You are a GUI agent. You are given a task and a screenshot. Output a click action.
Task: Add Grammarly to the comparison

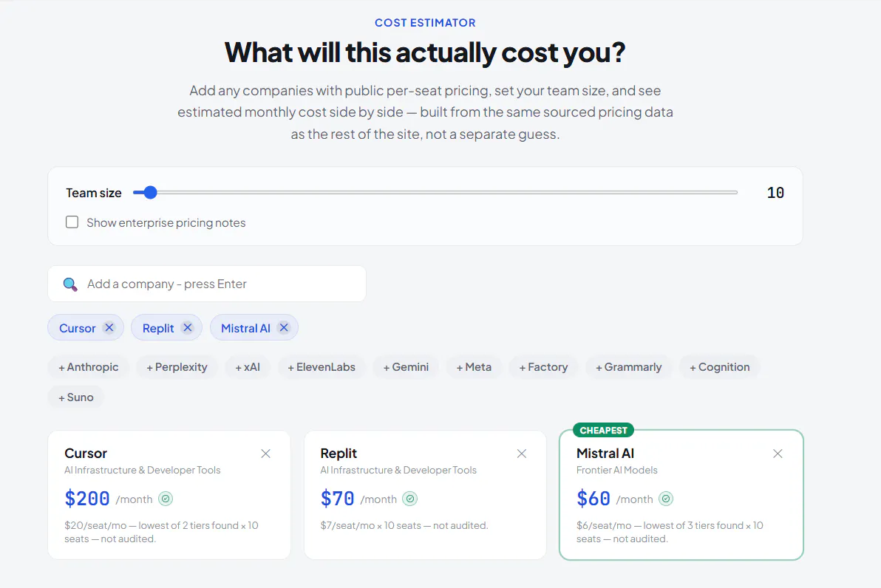pyautogui.click(x=629, y=367)
